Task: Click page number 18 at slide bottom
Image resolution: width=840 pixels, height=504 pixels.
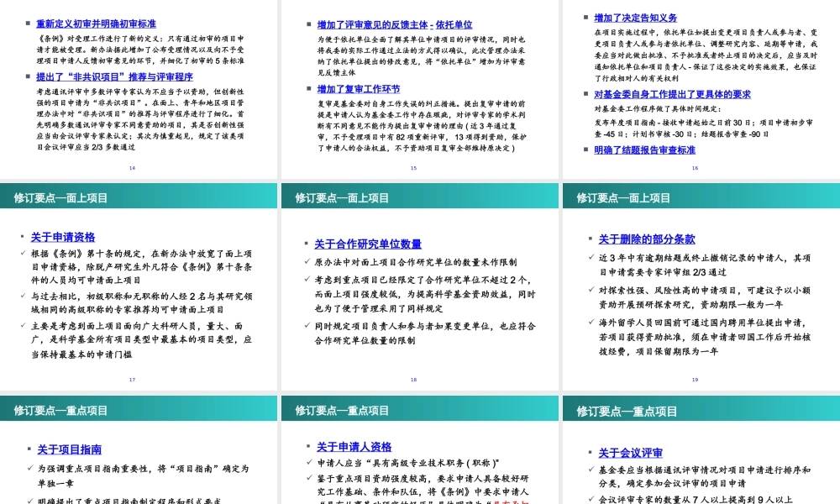Action: click(x=413, y=380)
